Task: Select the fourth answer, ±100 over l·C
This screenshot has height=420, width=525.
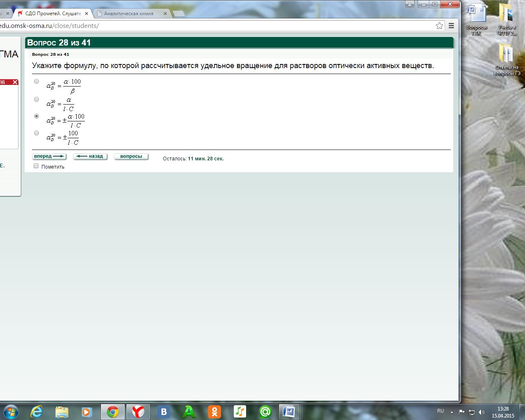Action: [x=37, y=133]
